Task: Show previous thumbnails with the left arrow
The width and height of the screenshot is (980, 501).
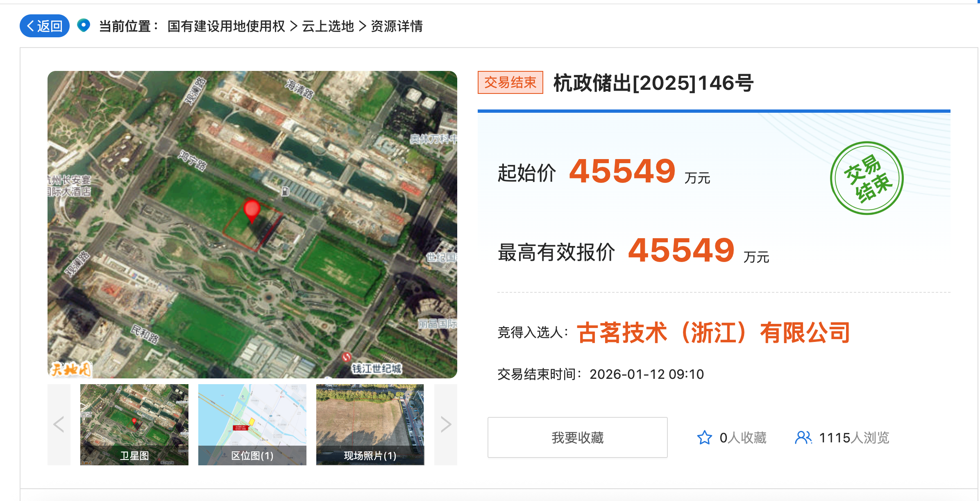Action: coord(58,425)
